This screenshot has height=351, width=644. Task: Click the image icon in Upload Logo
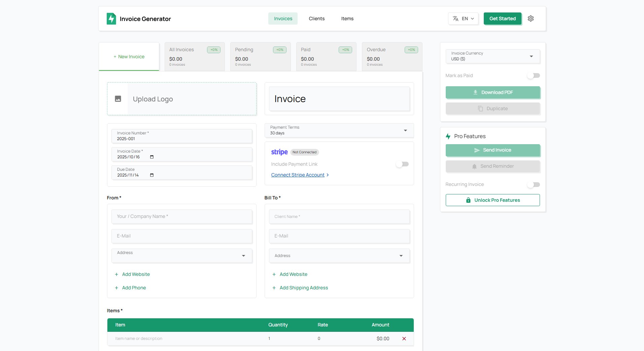[x=118, y=99]
